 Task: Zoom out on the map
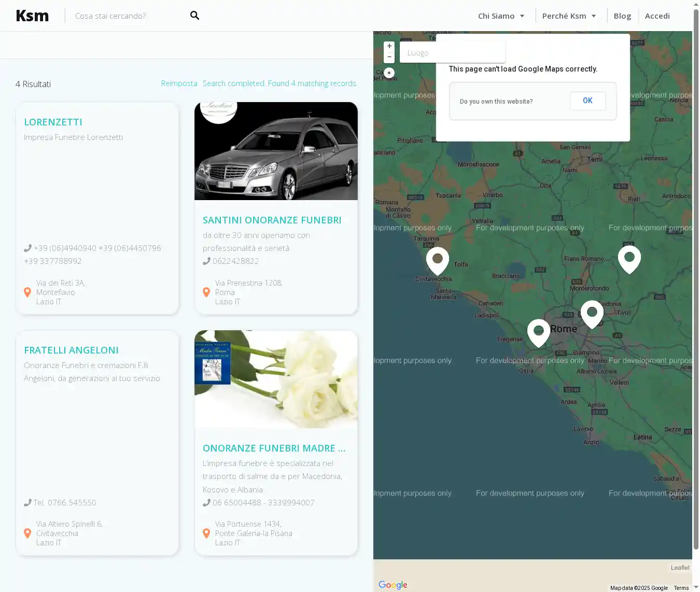pyautogui.click(x=389, y=57)
